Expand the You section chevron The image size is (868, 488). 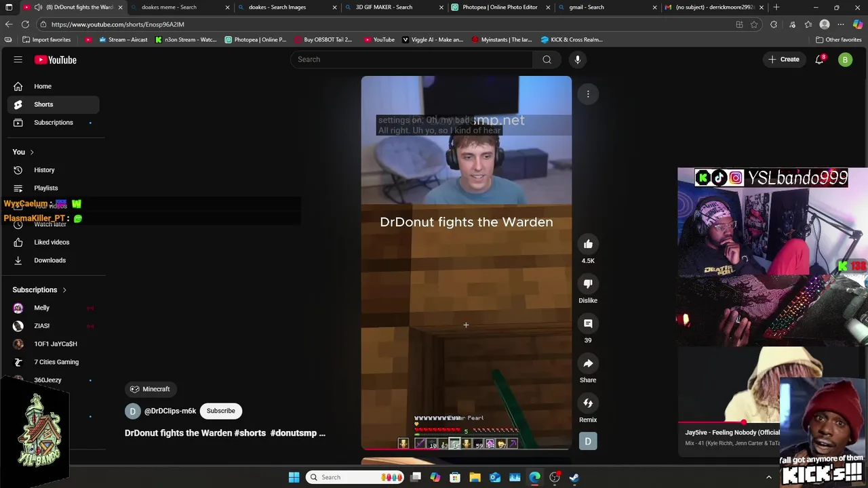tap(31, 152)
